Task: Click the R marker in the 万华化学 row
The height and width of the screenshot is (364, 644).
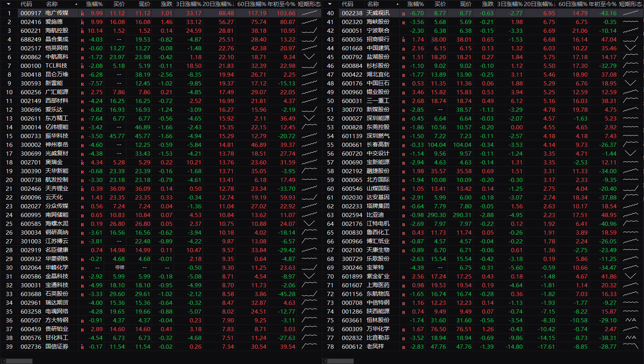Action: click(x=404, y=330)
